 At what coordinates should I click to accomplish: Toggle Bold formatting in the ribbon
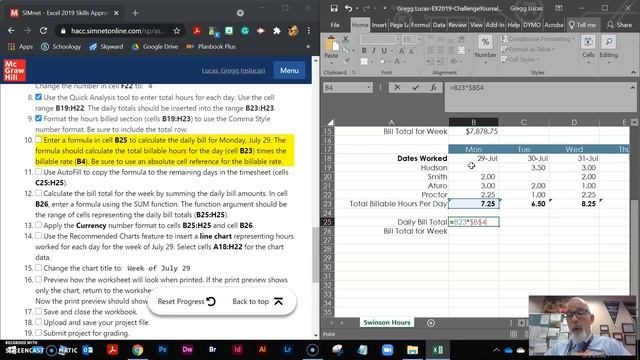[x=364, y=51]
